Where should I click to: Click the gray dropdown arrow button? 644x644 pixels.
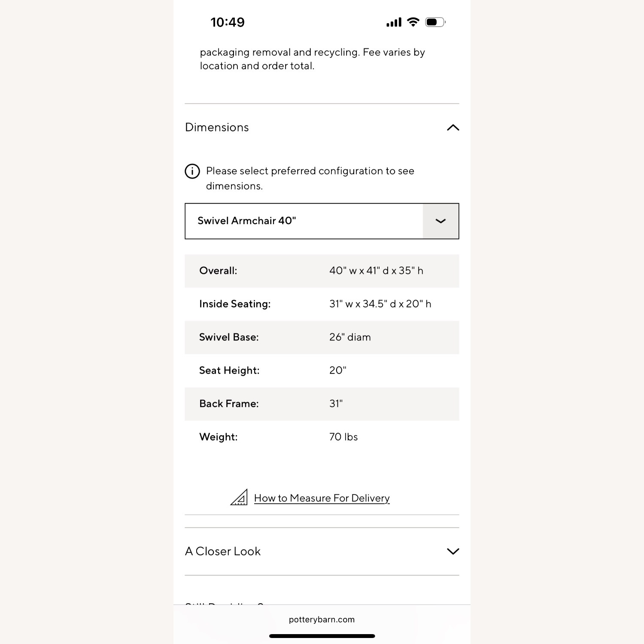point(440,221)
